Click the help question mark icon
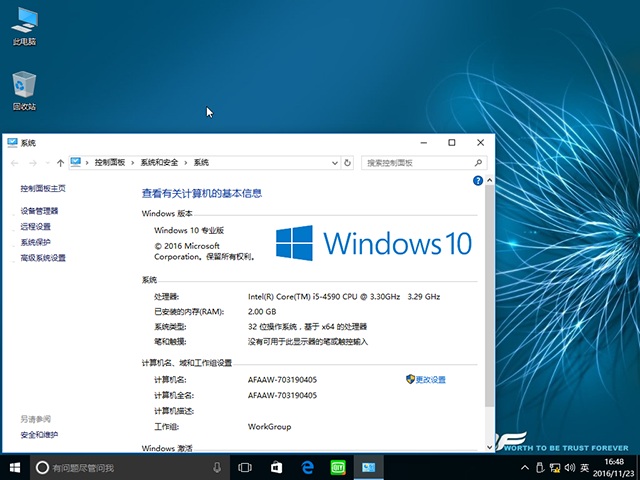 click(478, 182)
